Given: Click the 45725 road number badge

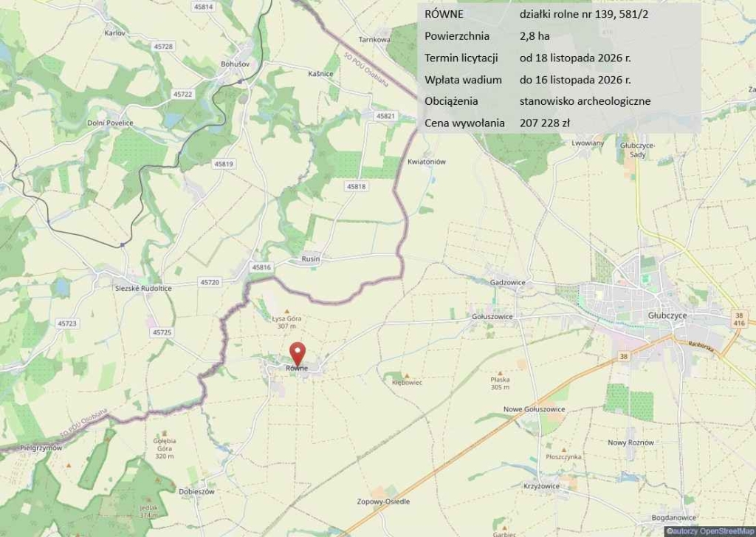Looking at the screenshot, I should tap(162, 332).
